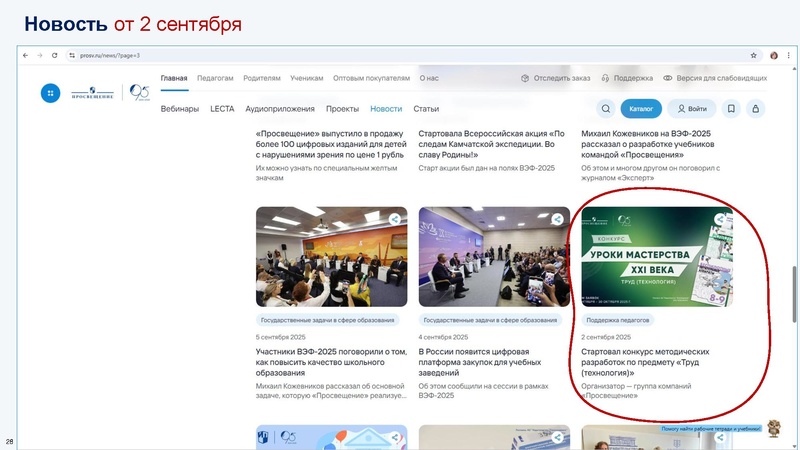Image resolution: width=800 pixels, height=450 pixels.
Task: Open the Уроки мастерства XXI века banner
Action: (x=657, y=257)
